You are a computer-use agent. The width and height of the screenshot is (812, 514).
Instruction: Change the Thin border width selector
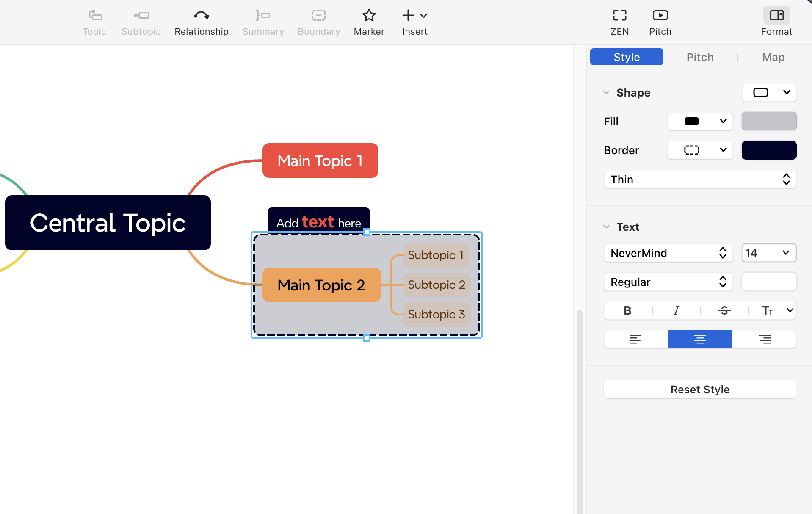(x=700, y=180)
